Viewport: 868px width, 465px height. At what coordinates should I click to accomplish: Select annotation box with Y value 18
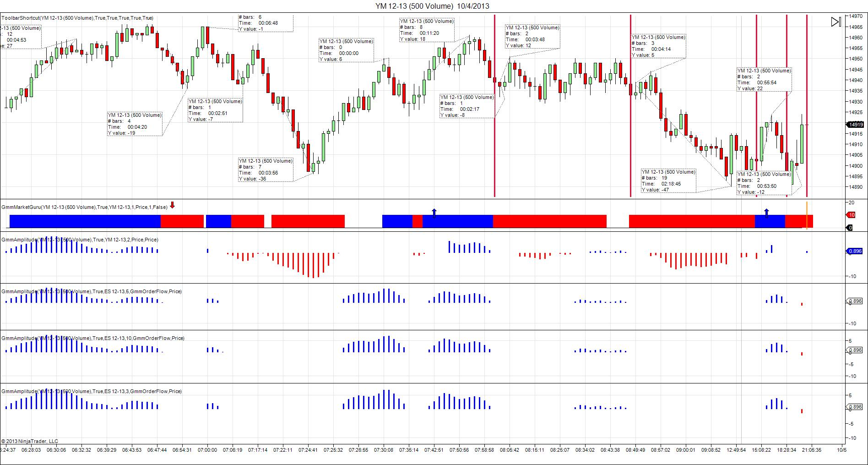pyautogui.click(x=427, y=30)
